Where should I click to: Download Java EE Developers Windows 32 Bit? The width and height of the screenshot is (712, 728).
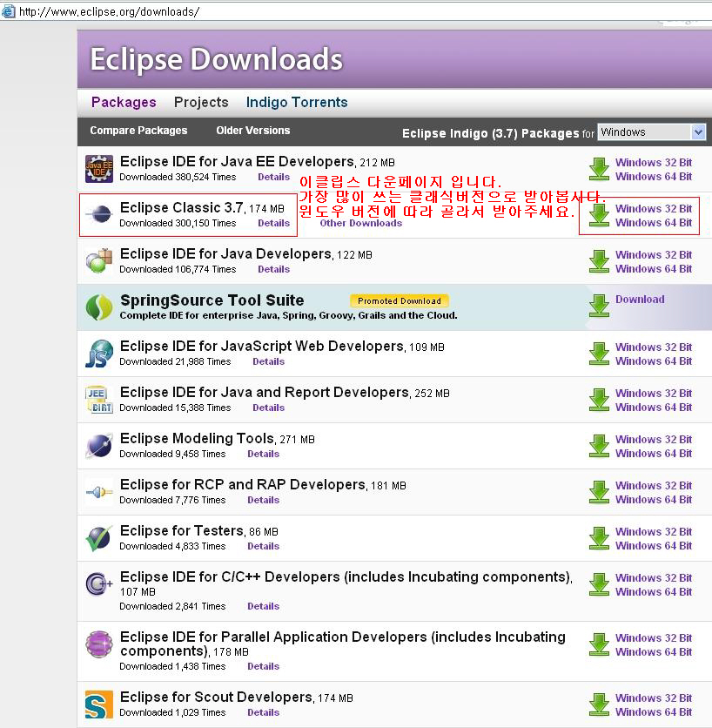click(x=654, y=163)
